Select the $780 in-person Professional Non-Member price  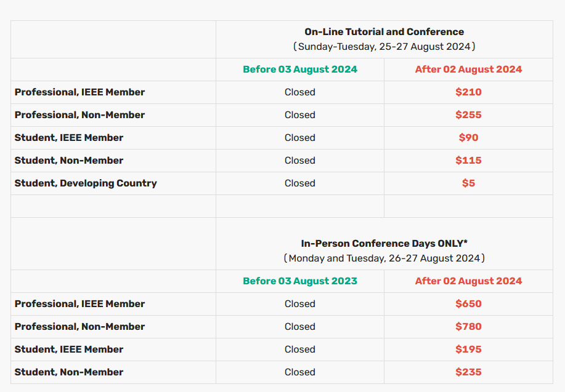(x=468, y=327)
